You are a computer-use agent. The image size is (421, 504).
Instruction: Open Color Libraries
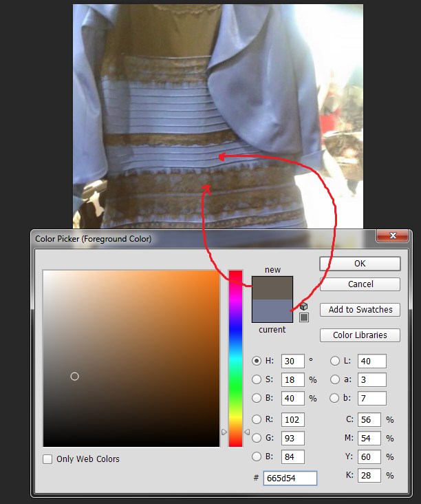point(360,335)
